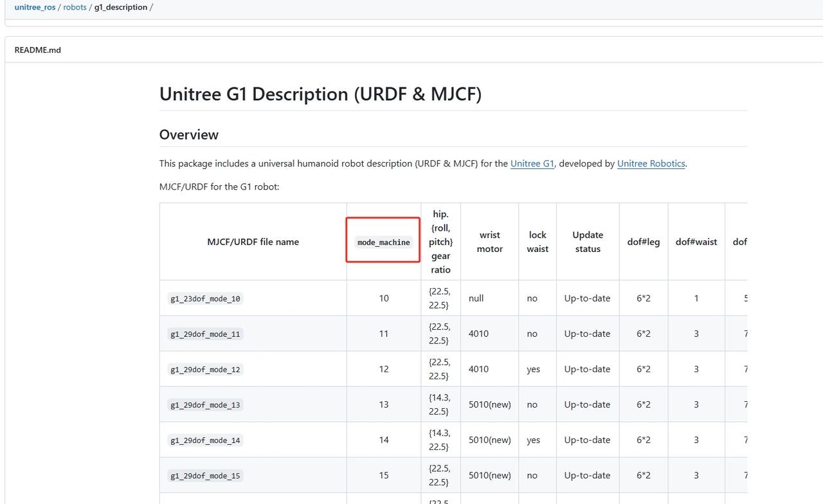Open the robots breadcrumb folder
Viewport: 823px width, 504px height.
click(x=75, y=8)
